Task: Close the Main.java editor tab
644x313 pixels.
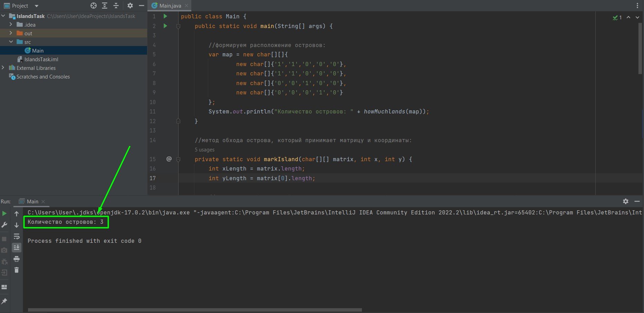Action: (186, 6)
